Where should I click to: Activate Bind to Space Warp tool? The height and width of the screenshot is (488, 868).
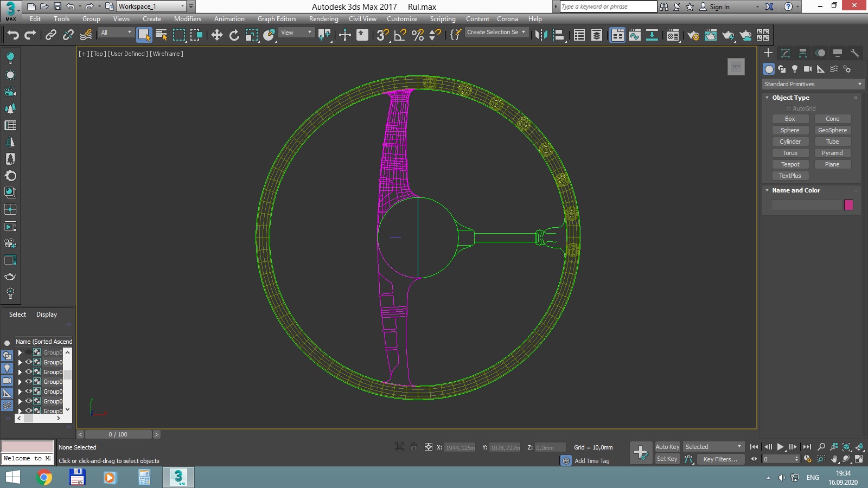click(86, 35)
